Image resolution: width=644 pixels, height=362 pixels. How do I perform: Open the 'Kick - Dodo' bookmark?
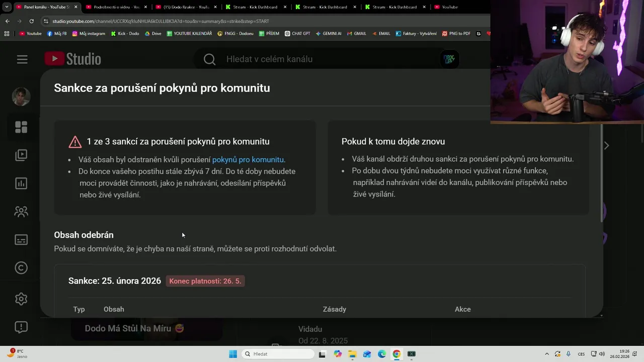click(125, 34)
